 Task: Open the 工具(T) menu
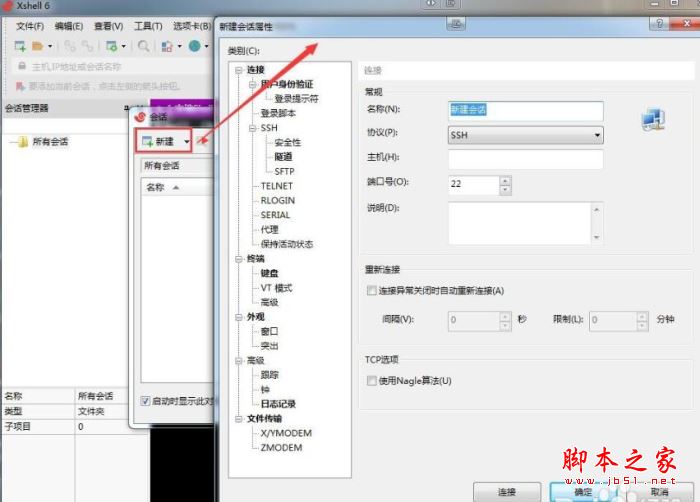[x=148, y=26]
